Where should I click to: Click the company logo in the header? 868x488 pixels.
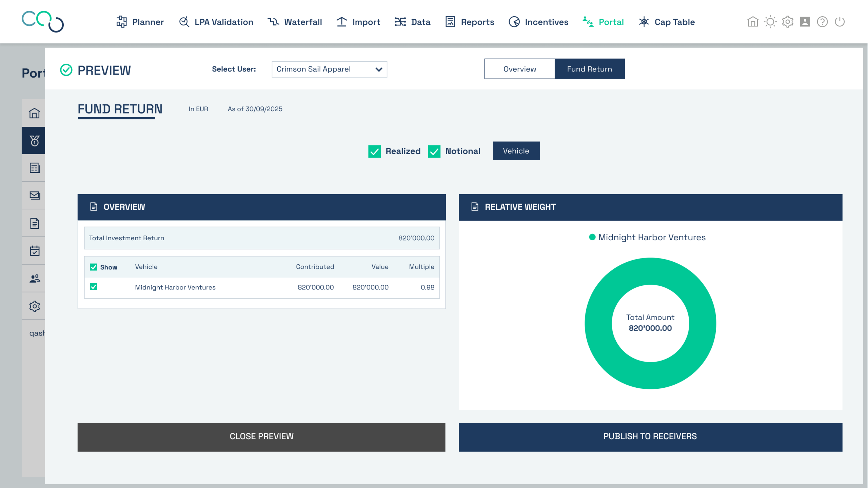coord(43,22)
